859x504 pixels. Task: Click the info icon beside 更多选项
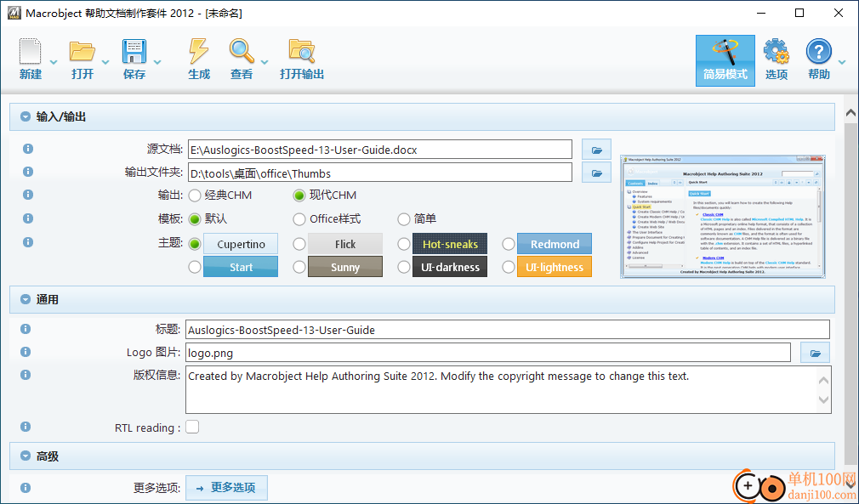point(26,488)
